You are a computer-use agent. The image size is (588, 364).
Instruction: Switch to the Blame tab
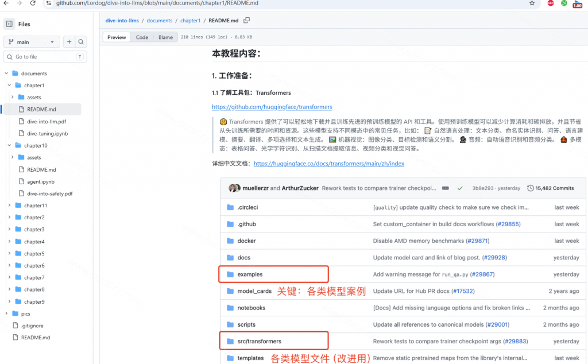165,37
